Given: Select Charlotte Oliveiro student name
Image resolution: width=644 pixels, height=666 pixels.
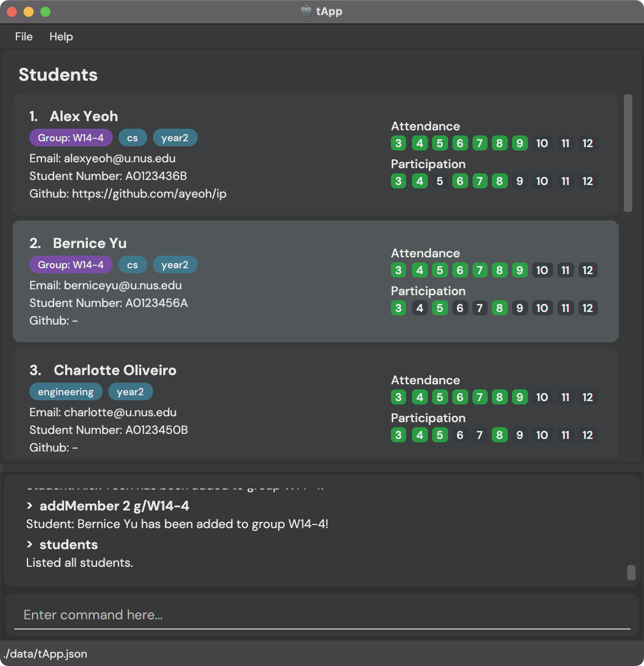Looking at the screenshot, I should [115, 370].
